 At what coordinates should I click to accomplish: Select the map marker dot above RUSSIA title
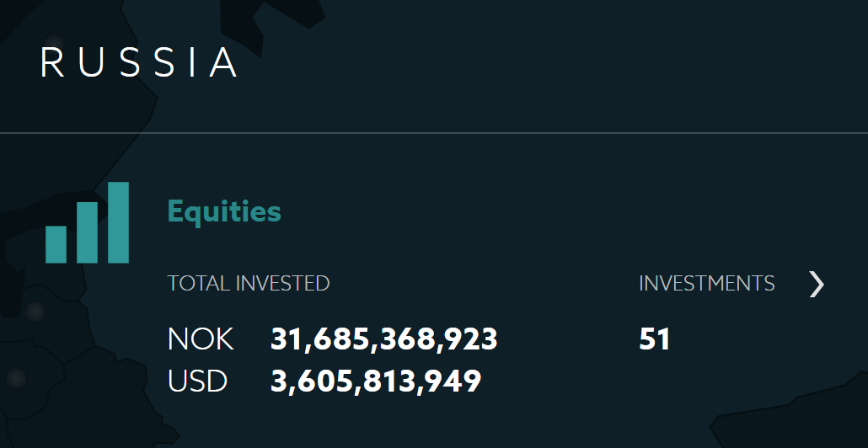54,43
